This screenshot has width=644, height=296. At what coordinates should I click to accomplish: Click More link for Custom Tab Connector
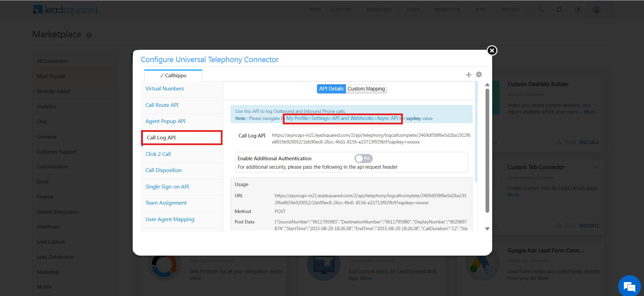click(514, 195)
